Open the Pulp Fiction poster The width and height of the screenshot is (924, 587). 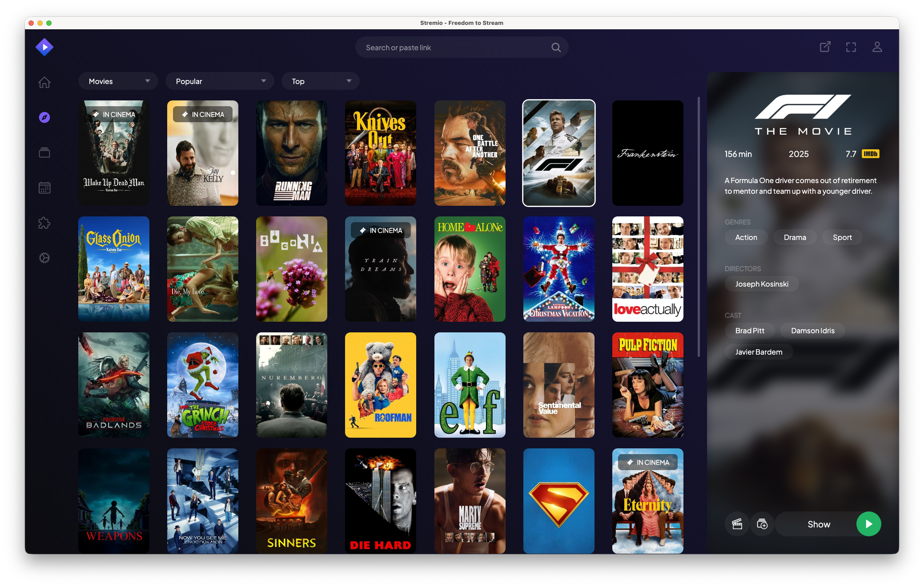pos(647,385)
